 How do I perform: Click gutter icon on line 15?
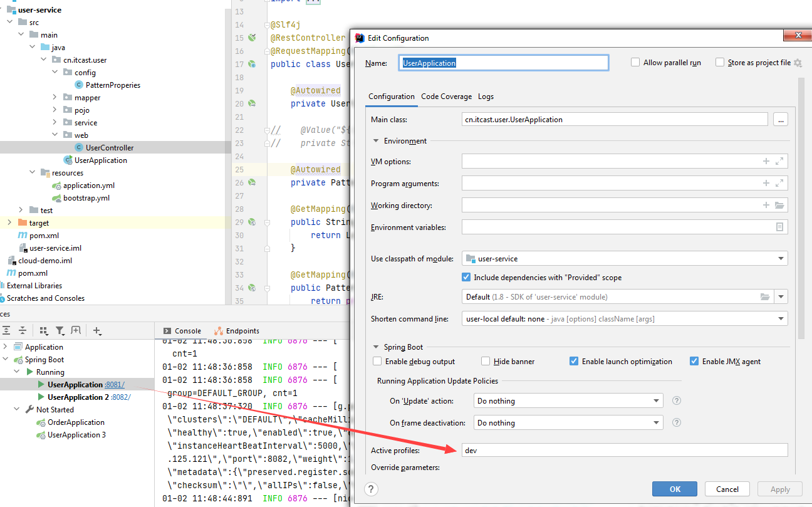[252, 38]
